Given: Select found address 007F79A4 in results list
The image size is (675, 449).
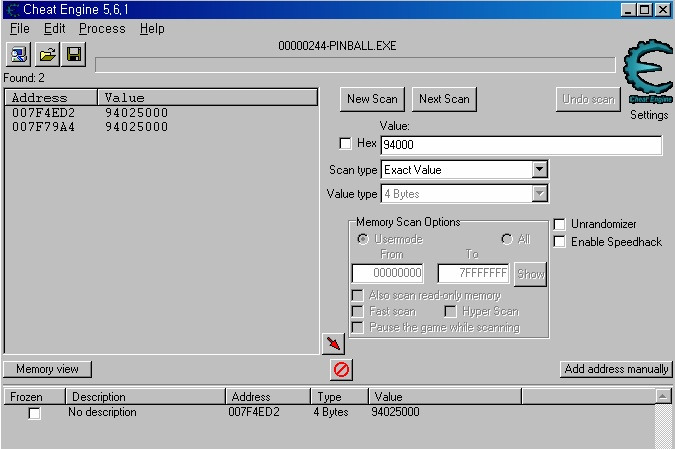Looking at the screenshot, I should coord(43,127).
